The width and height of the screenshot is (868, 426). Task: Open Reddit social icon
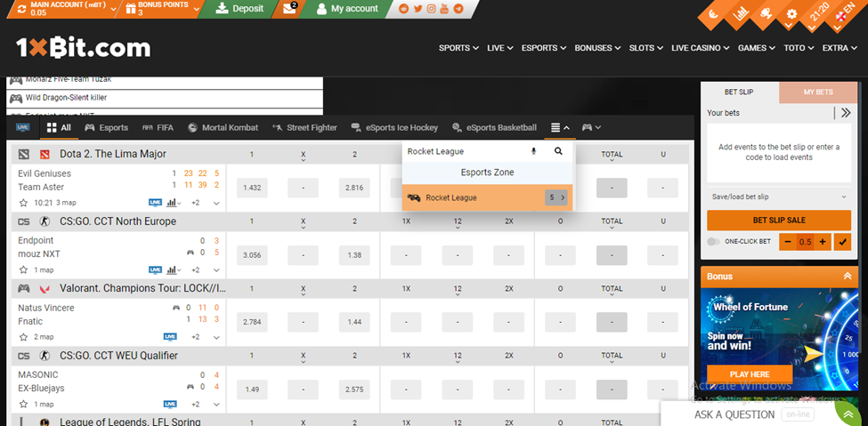click(x=405, y=9)
